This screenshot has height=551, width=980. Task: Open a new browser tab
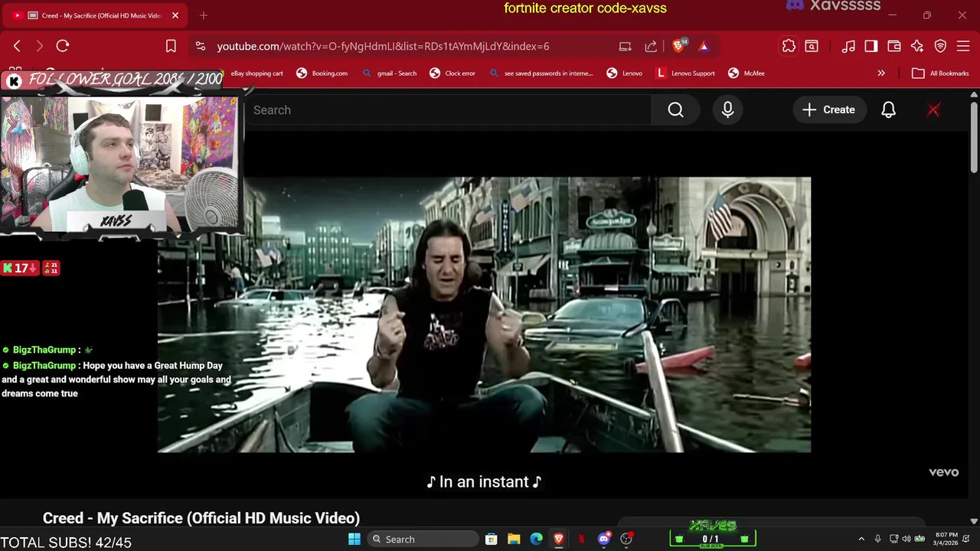[x=204, y=15]
